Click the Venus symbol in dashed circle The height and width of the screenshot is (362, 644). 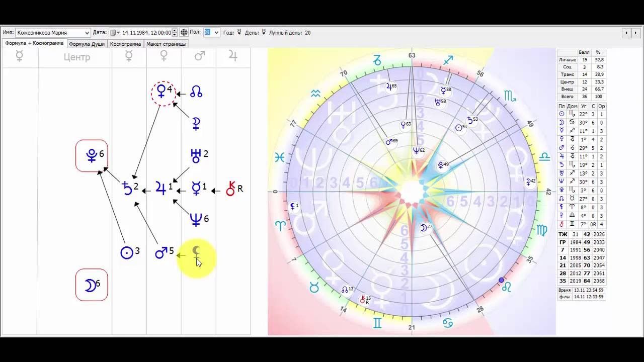point(162,92)
